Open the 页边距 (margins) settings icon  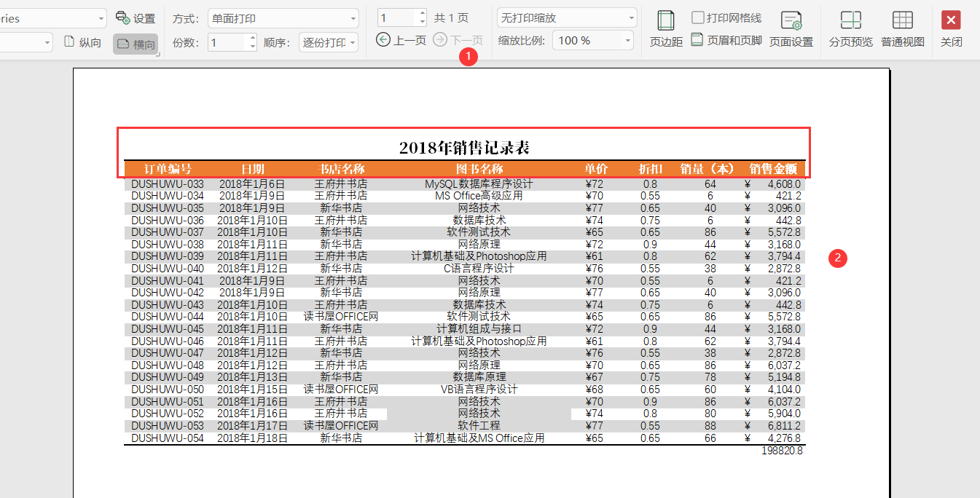click(x=665, y=29)
